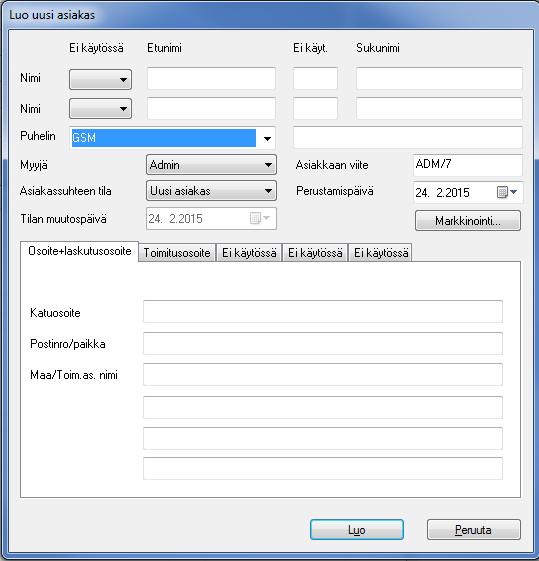This screenshot has width=539, height=561.
Task: Focus the first Etunimi input field
Action: [211, 78]
